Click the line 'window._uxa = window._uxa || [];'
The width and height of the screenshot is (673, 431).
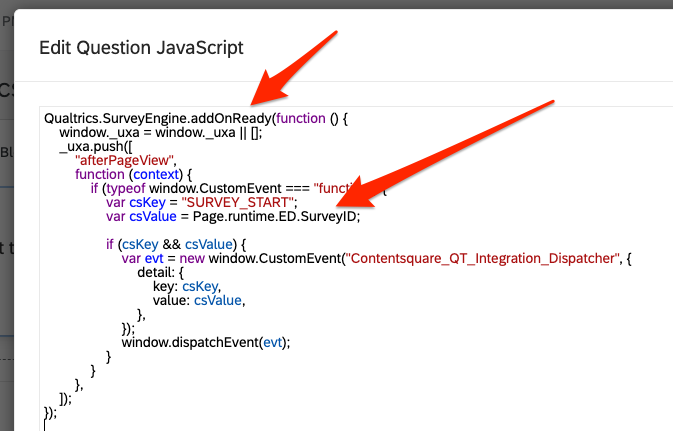pos(161,132)
